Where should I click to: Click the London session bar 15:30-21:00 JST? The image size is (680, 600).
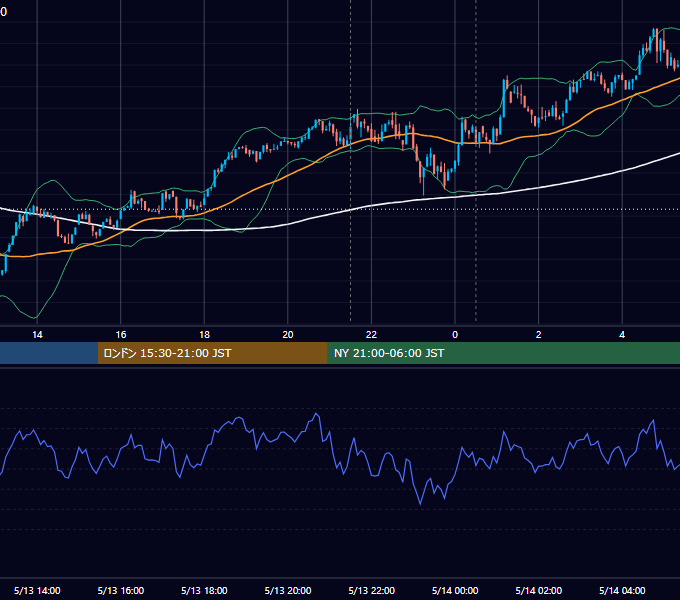[x=212, y=353]
